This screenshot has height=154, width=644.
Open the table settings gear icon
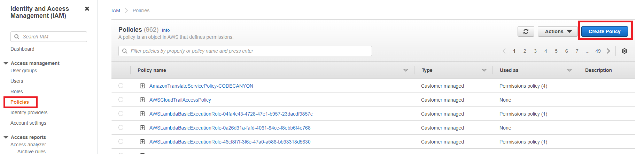624,51
